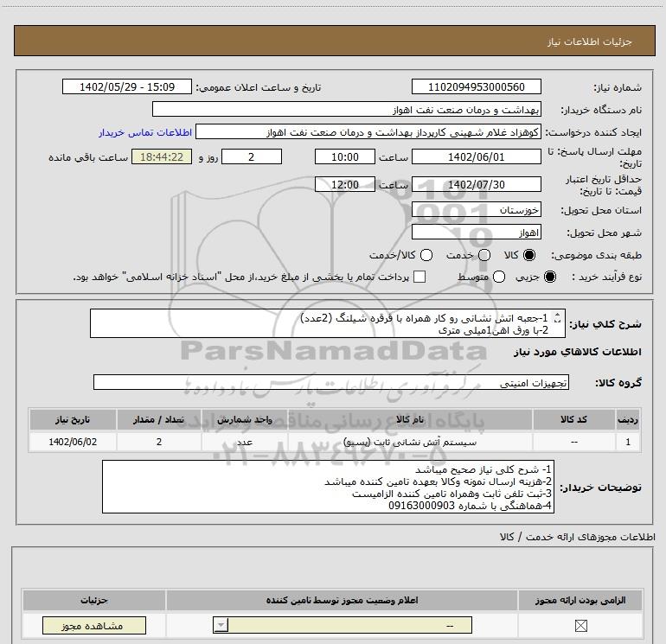Choose the جزیی purchase type radio
The height and width of the screenshot is (644, 666).
point(549,277)
